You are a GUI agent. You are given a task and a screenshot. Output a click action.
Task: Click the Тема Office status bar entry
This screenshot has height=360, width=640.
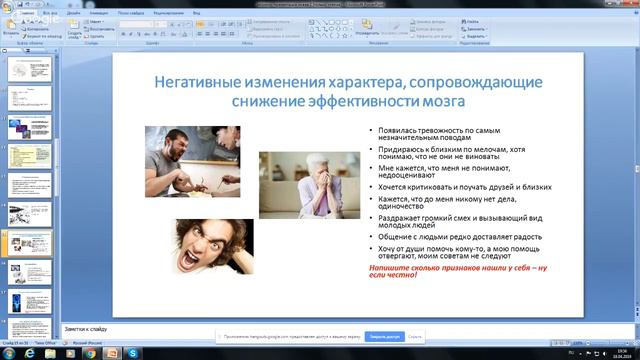(45, 343)
